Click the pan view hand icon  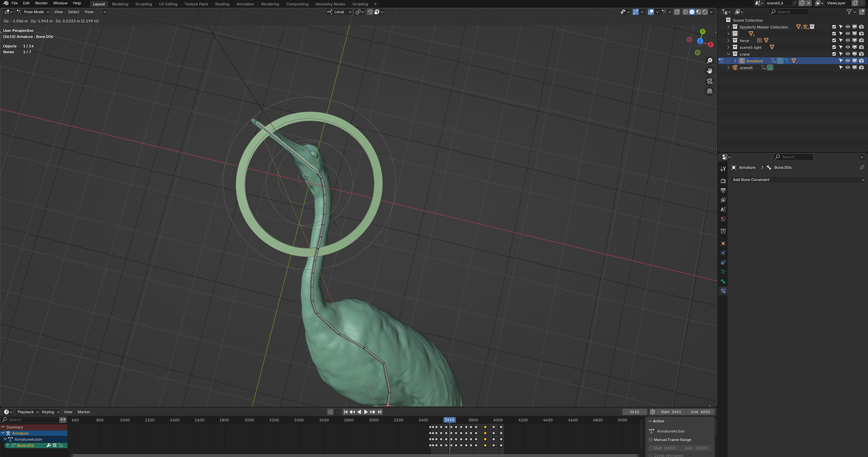pyautogui.click(x=709, y=71)
